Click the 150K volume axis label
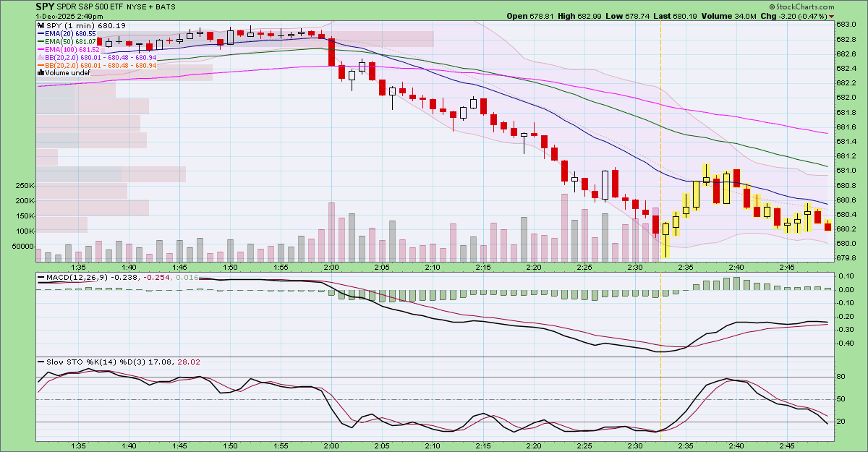 tap(25, 216)
